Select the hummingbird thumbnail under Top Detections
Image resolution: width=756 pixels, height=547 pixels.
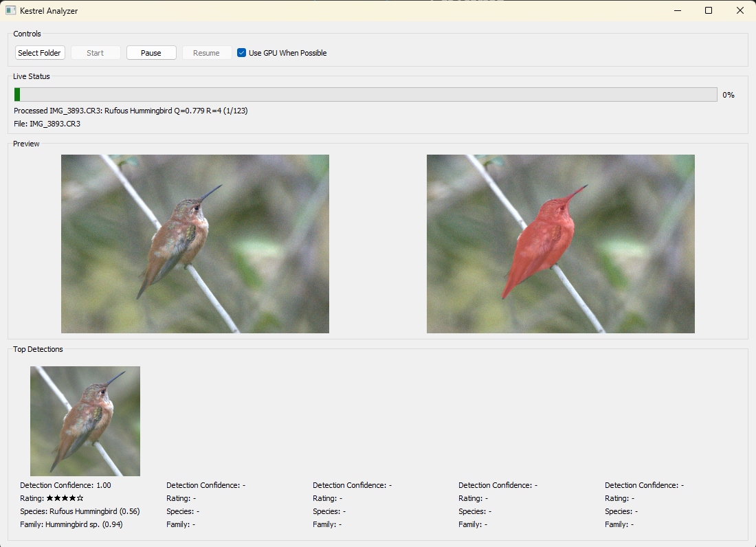coord(85,421)
